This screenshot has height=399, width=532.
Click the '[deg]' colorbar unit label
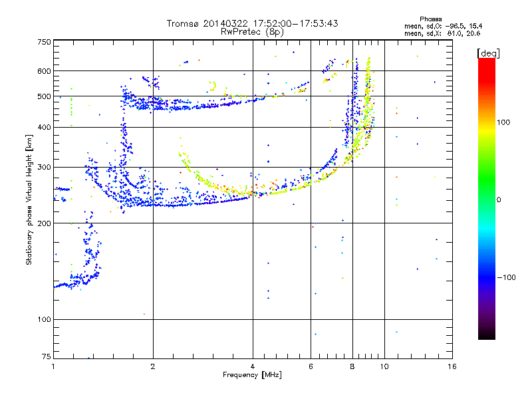488,53
